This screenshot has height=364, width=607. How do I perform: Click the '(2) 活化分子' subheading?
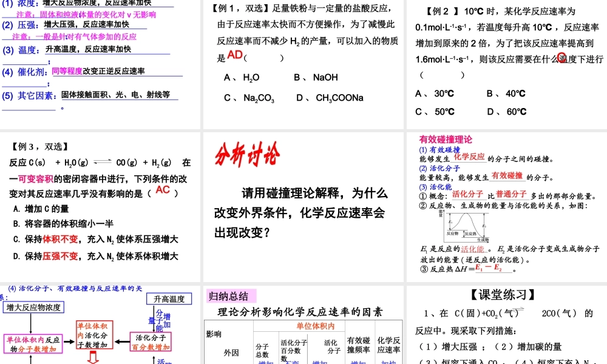point(439,168)
